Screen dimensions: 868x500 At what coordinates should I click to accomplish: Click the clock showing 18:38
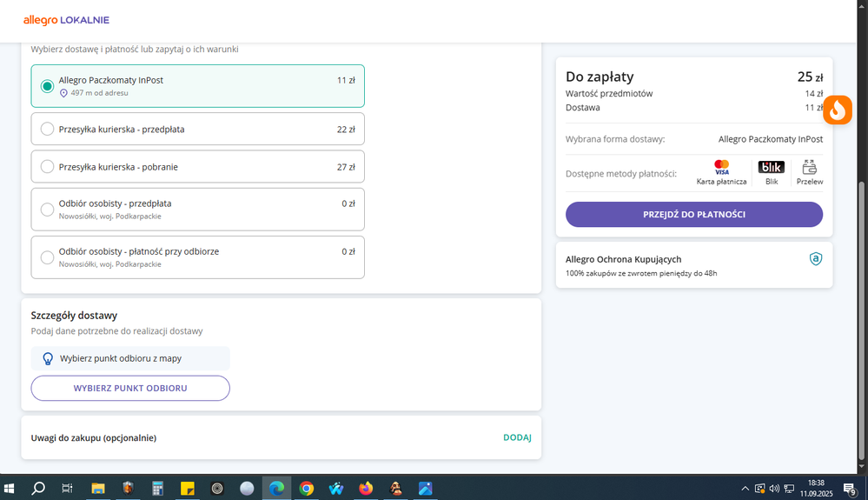point(816,483)
